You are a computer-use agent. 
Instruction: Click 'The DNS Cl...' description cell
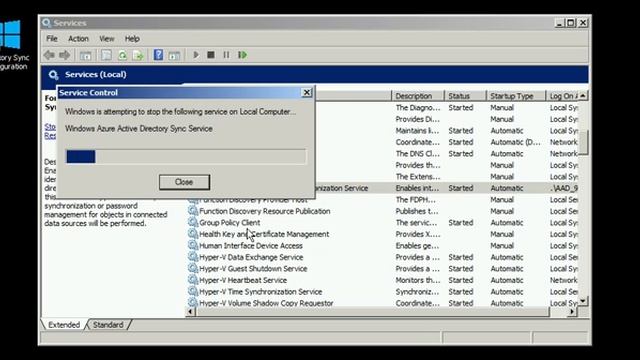[417, 153]
